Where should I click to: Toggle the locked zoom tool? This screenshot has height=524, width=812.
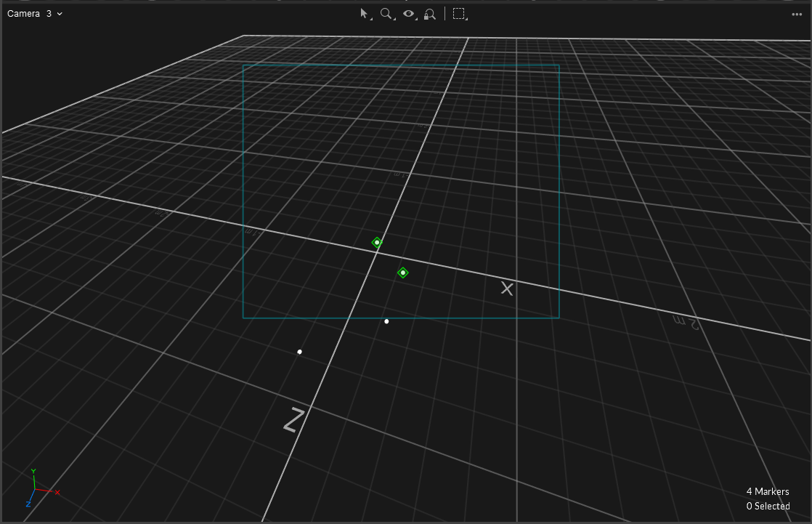tap(429, 14)
